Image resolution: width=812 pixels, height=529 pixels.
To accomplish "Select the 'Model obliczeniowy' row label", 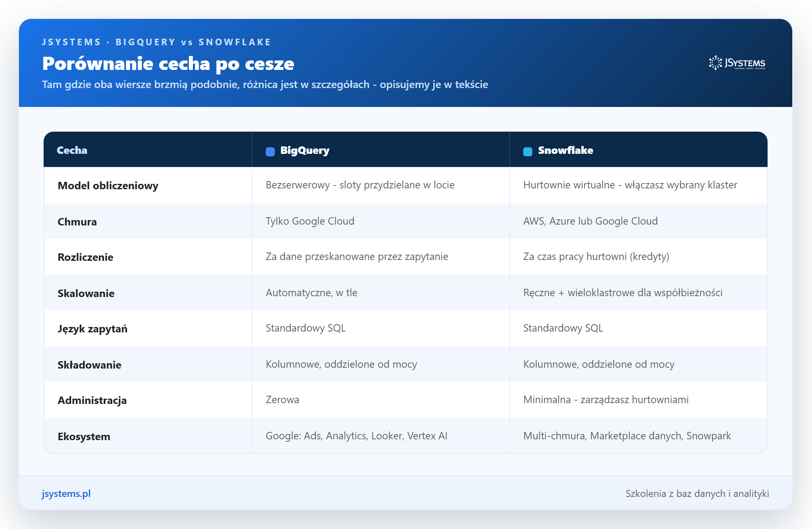I will pos(108,186).
